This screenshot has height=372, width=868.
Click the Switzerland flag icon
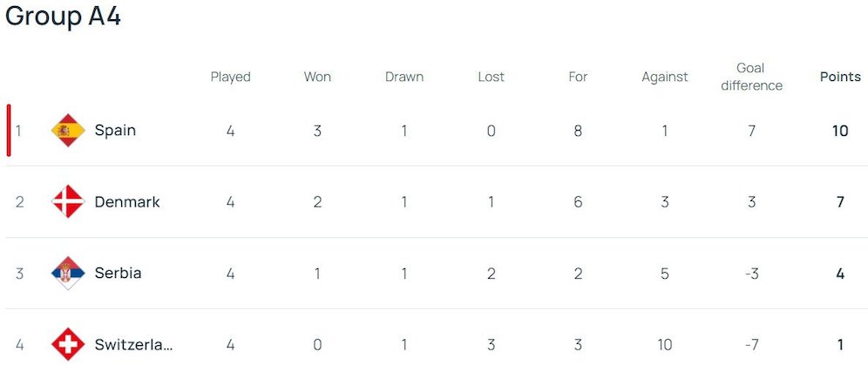point(67,344)
